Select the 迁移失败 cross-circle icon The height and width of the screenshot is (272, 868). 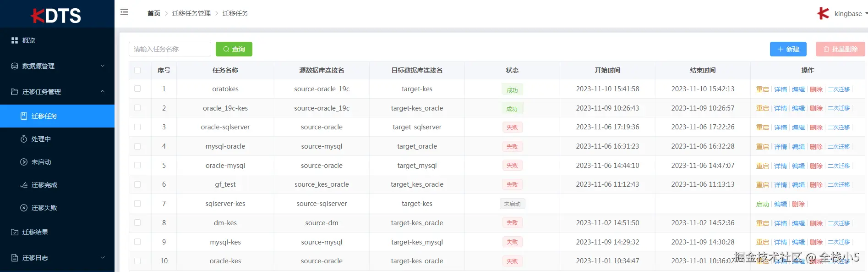tap(24, 208)
